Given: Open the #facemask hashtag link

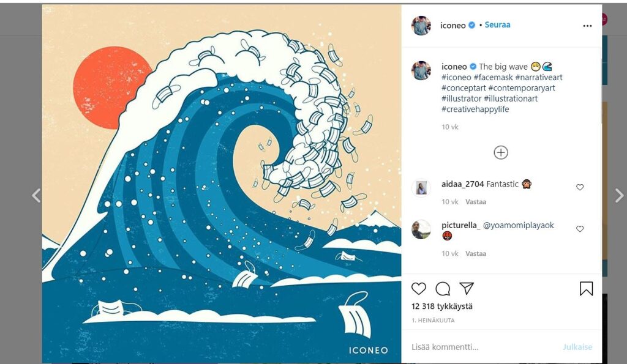Looking at the screenshot, I should click(494, 78).
